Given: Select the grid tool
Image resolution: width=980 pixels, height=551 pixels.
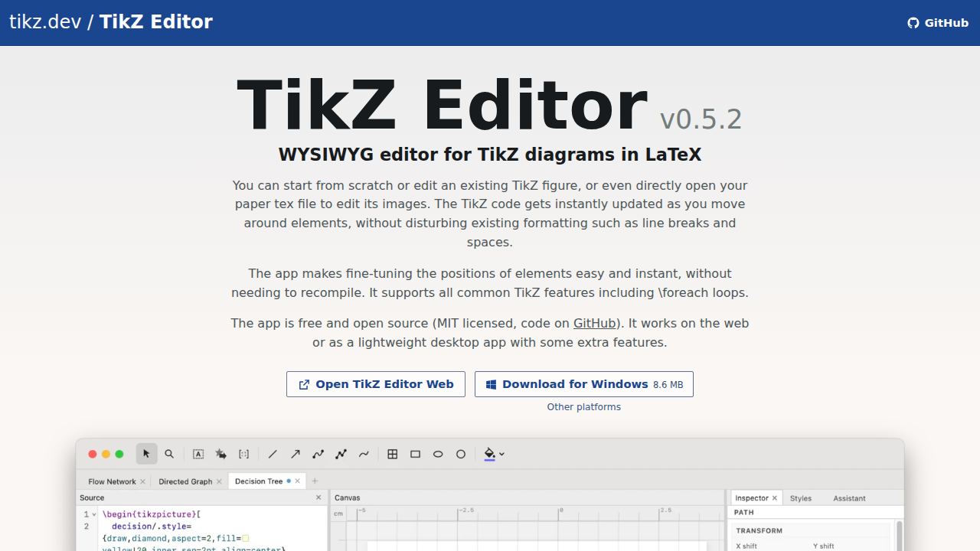Looking at the screenshot, I should tap(393, 454).
